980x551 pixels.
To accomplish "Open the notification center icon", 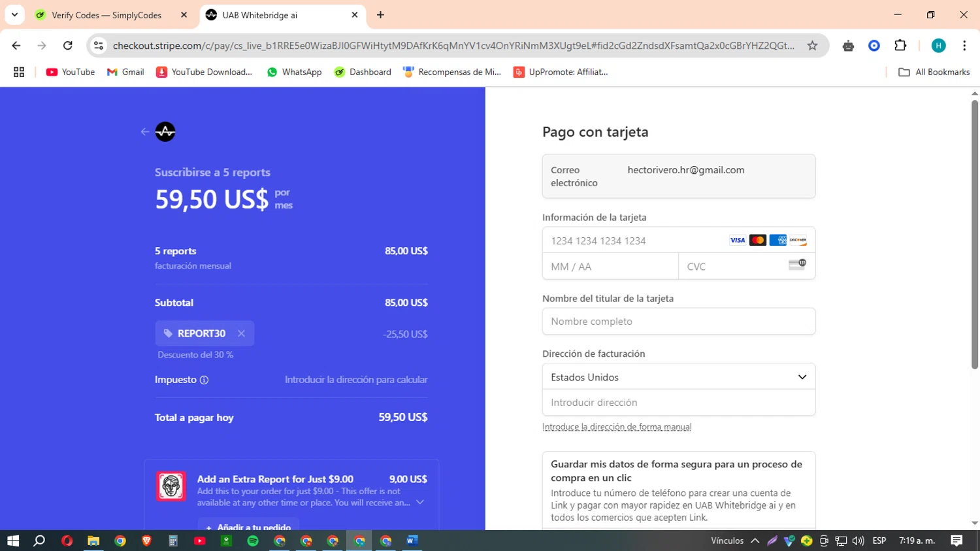I will tap(956, 541).
